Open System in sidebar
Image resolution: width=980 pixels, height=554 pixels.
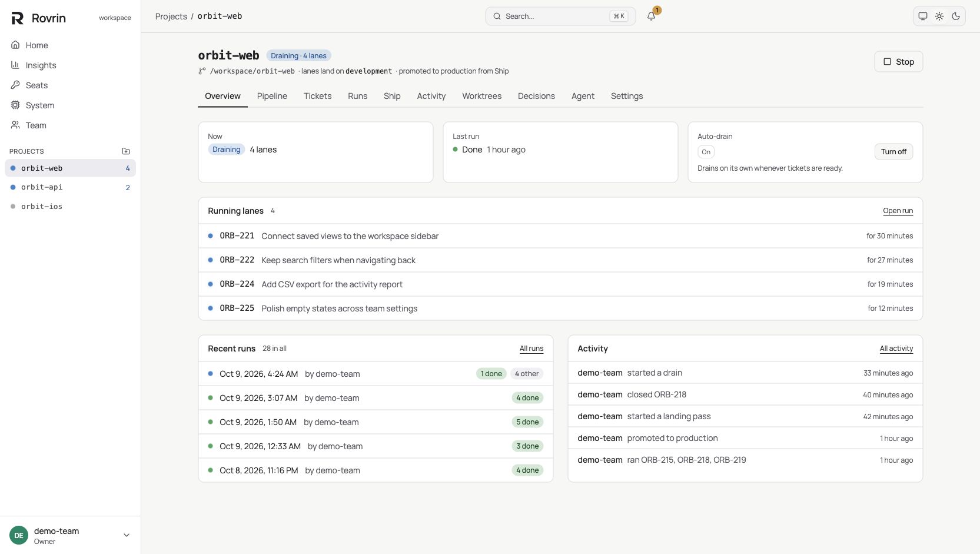click(71, 105)
